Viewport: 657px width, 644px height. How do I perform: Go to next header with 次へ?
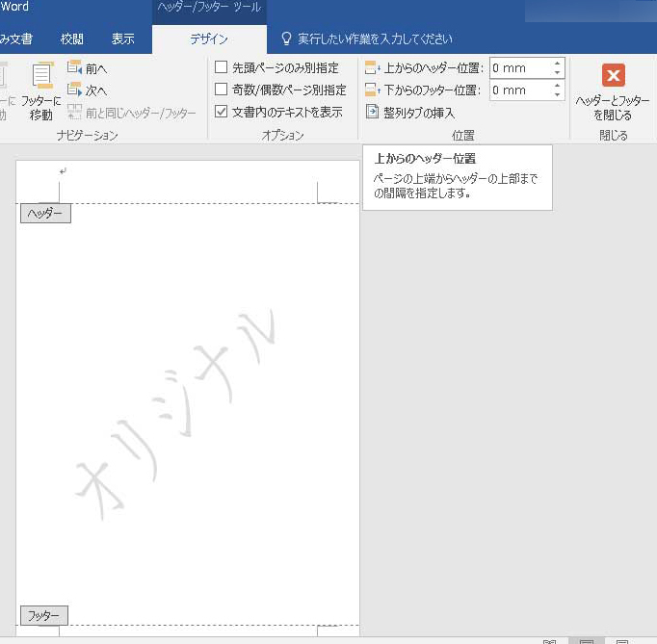tap(75, 90)
